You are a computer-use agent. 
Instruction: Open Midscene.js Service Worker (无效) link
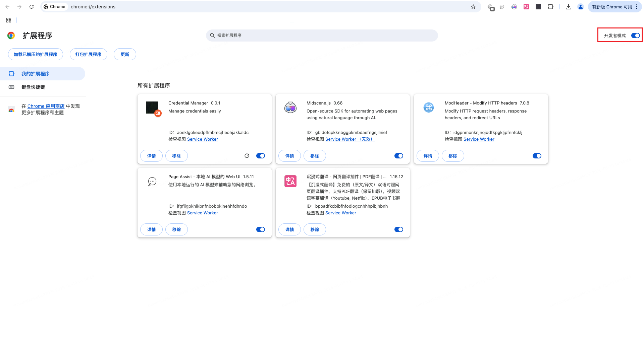[x=350, y=139]
